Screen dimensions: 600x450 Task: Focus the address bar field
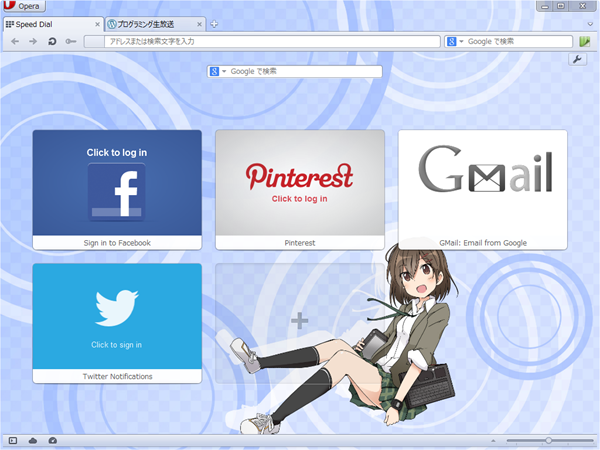272,41
